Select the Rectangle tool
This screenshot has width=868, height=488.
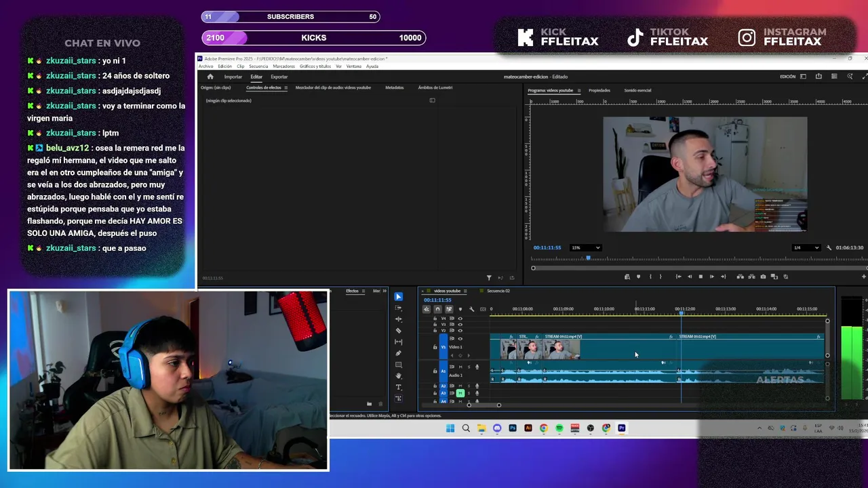point(399,365)
